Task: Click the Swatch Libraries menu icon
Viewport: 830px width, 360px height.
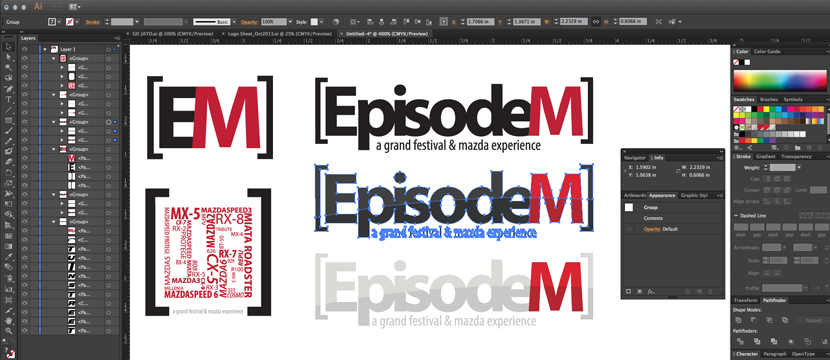Action: pyautogui.click(x=737, y=147)
